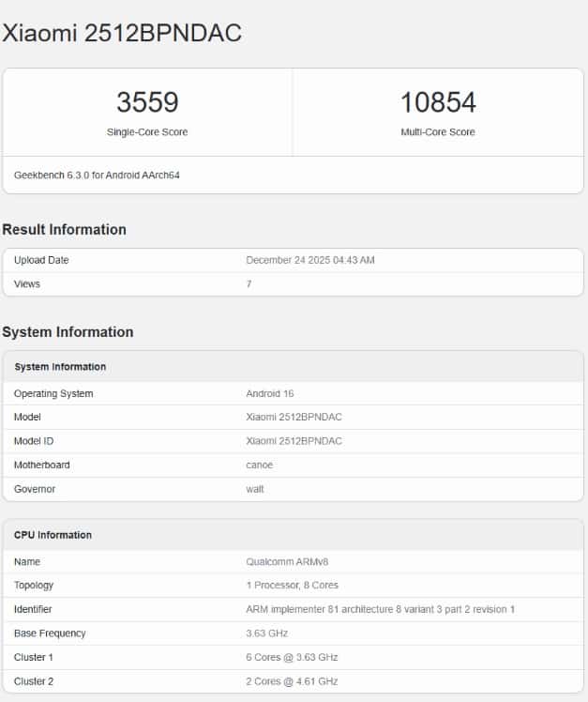This screenshot has width=588, height=702.
Task: Click the motherboard value canoe
Action: click(x=261, y=465)
